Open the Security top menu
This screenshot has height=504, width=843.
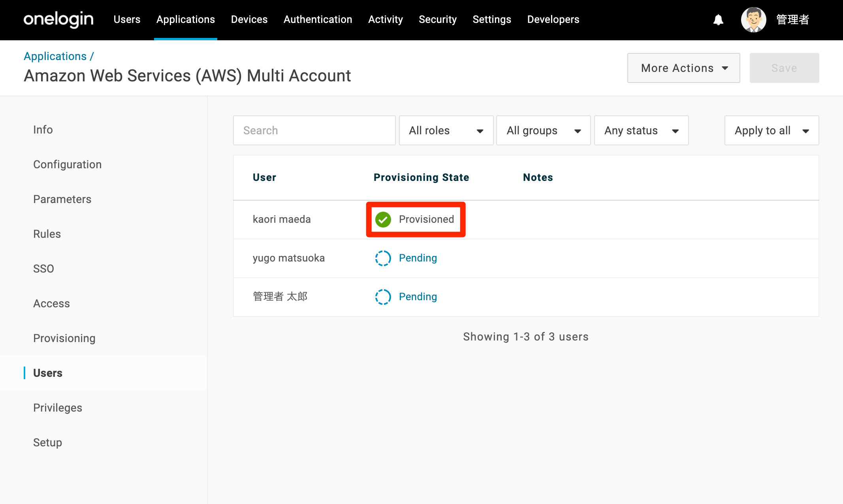(x=437, y=19)
